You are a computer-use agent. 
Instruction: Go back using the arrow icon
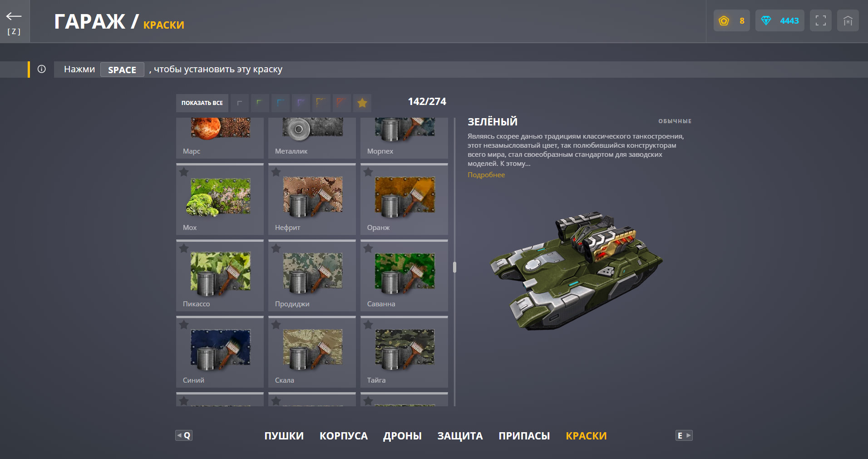(x=14, y=17)
